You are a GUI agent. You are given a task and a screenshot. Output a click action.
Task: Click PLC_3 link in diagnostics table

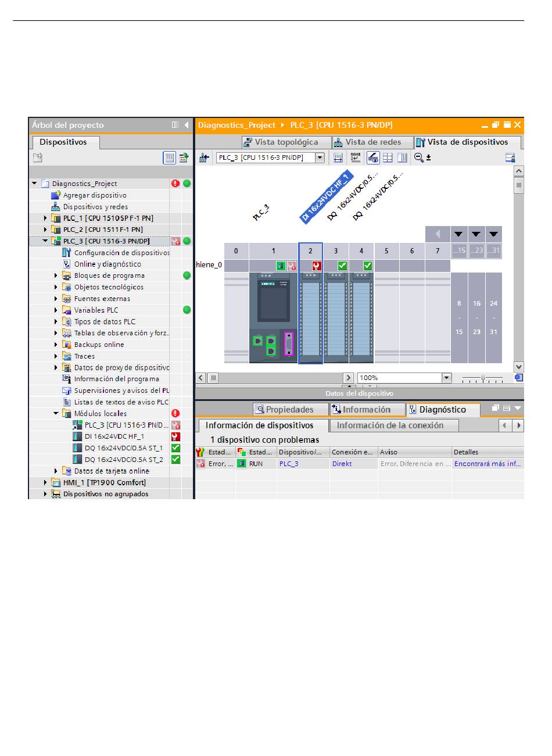[289, 464]
